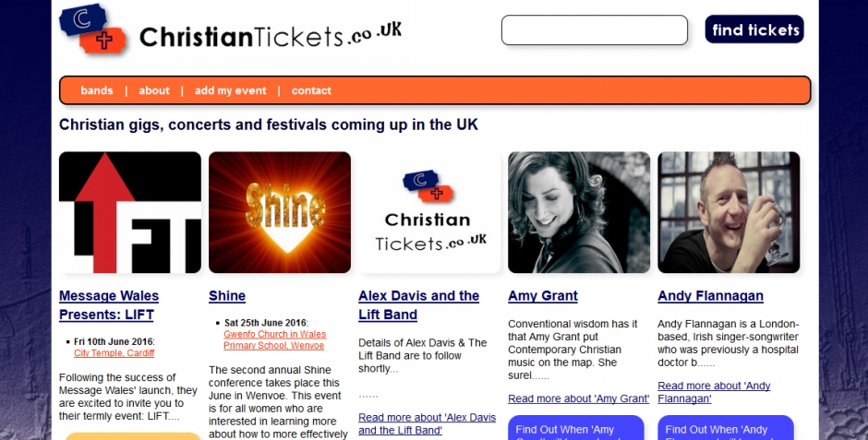This screenshot has width=868, height=440.
Task: Go to the contact page
Action: point(311,90)
